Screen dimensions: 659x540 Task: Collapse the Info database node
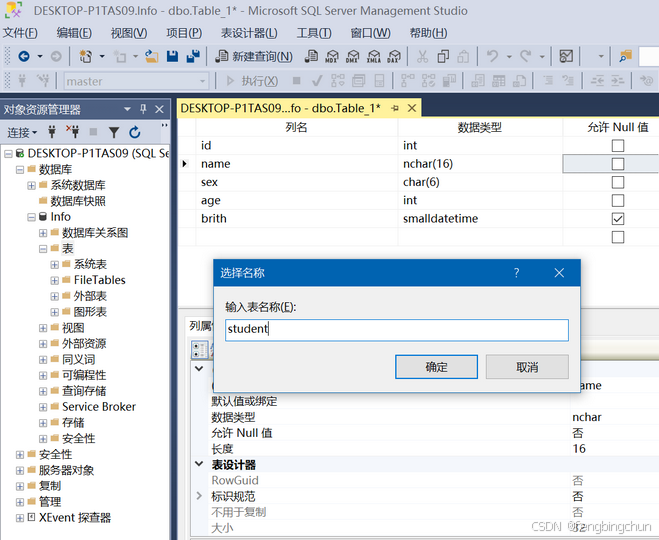pos(31,217)
